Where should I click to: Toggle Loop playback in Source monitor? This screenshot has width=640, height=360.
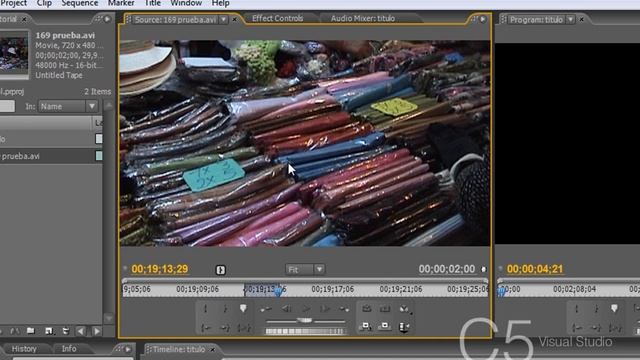click(367, 309)
